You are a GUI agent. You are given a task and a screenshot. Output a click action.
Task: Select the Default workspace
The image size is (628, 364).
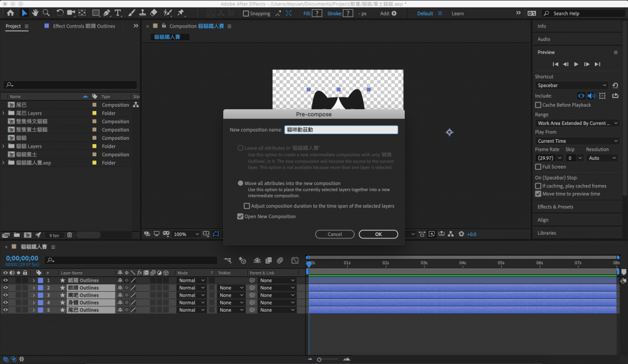tap(424, 13)
